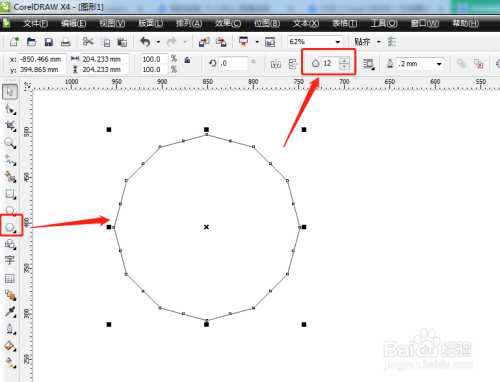Click the Wrap paragraph text icon
Viewport: 500px width, 382px height.
coord(369,64)
